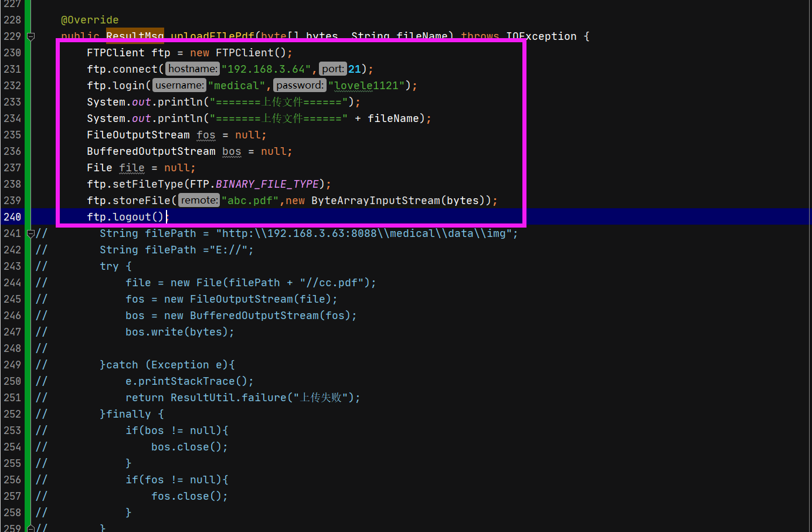Click the bos variable declaration on line 236
812x532 pixels.
click(232, 151)
